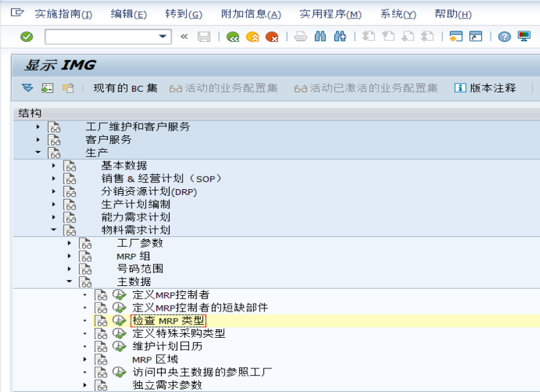540x392 pixels.
Task: Open the 帮助(H) menu
Action: click(x=453, y=14)
